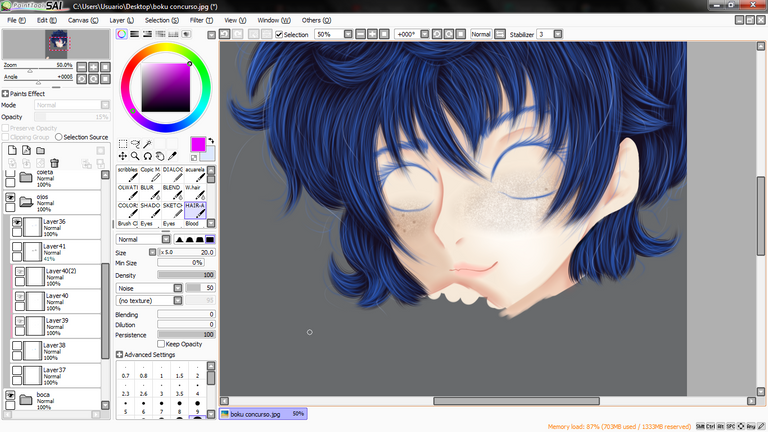Screen dimensions: 768x432
Task: Open the Filter menu
Action: pos(201,20)
